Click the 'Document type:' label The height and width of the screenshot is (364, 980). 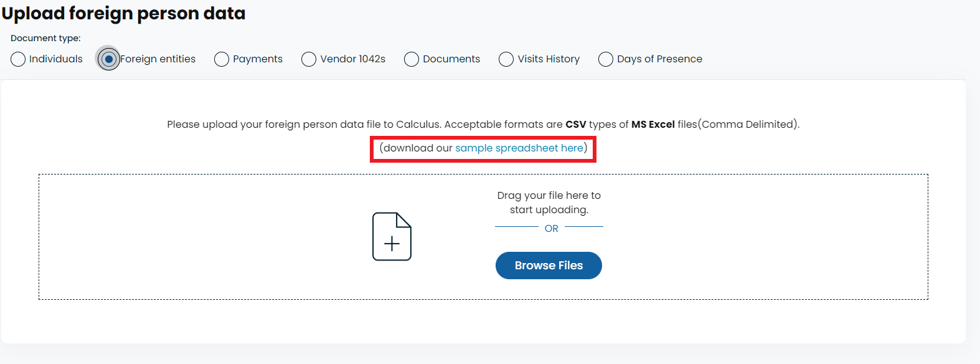45,38
